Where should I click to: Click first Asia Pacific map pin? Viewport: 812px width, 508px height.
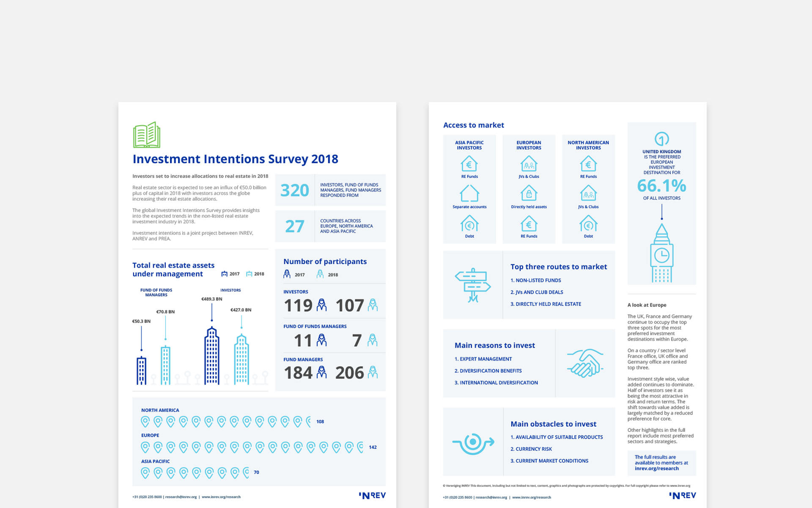[145, 473]
